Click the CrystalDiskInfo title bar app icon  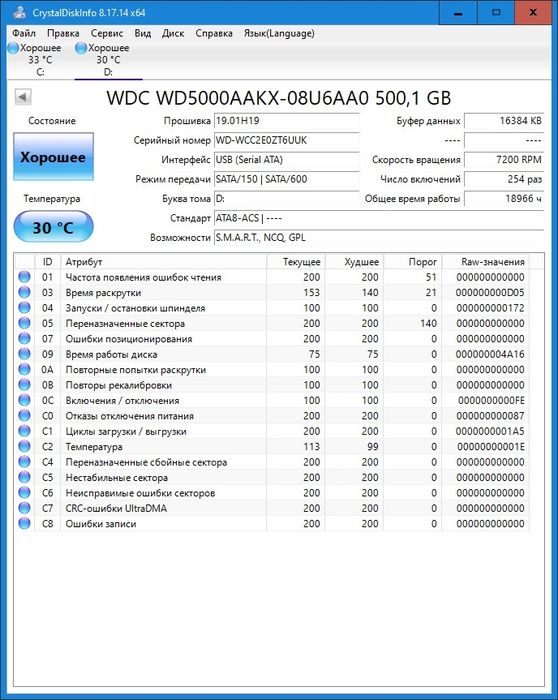tap(19, 12)
